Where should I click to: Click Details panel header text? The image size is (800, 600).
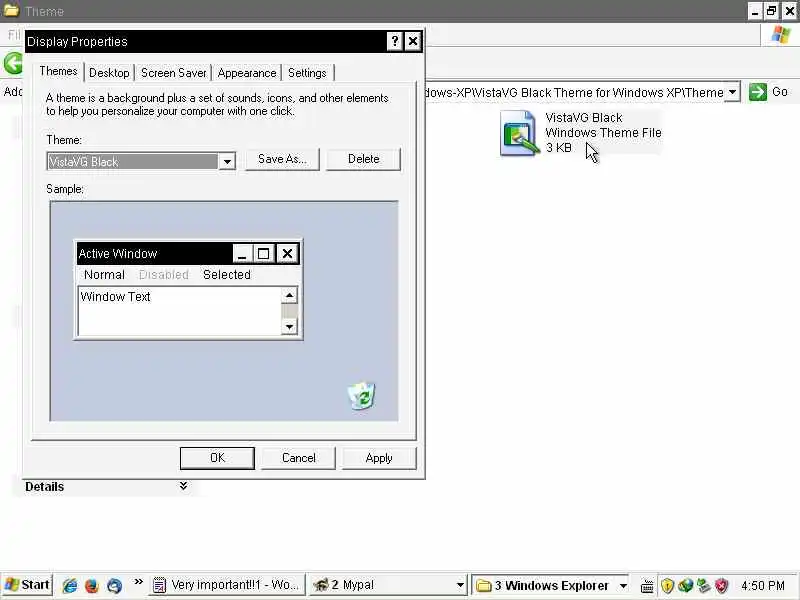click(44, 487)
